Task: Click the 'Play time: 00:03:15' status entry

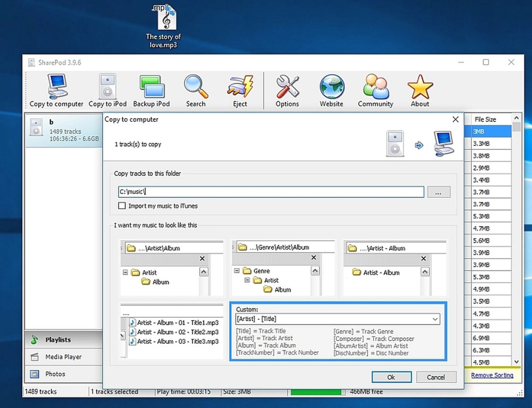Action: point(183,392)
